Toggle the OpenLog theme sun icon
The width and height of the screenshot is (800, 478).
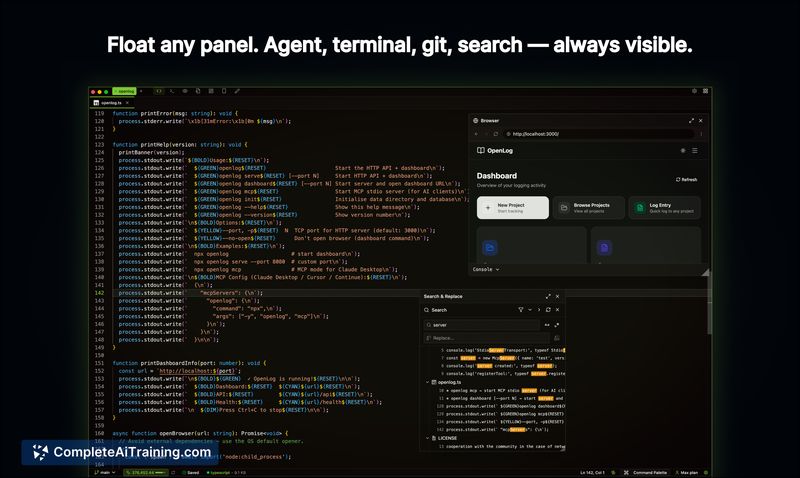coord(683,150)
